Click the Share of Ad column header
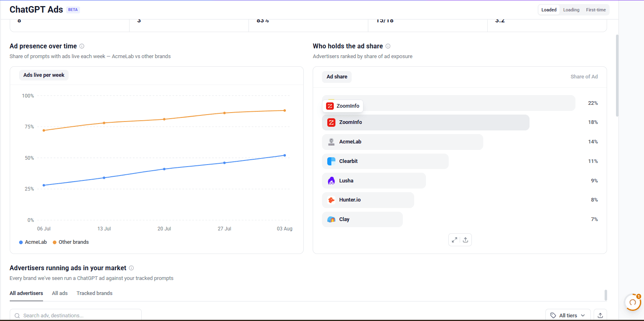 (584, 77)
